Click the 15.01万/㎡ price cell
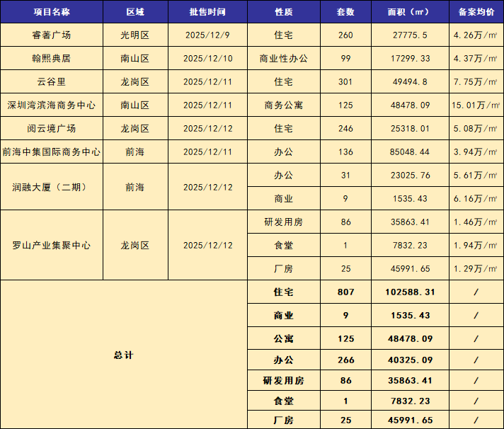This screenshot has height=429, width=504. point(476,105)
